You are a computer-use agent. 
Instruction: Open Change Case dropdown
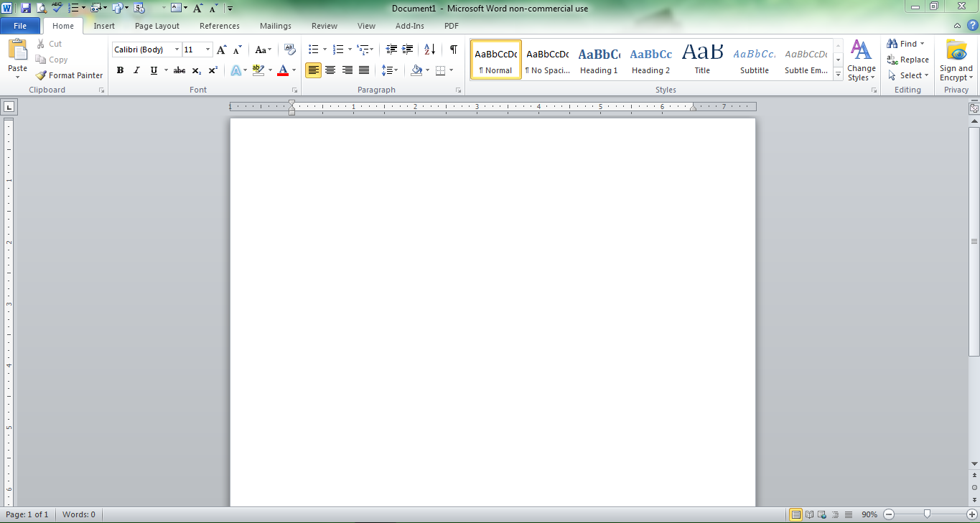click(x=263, y=50)
